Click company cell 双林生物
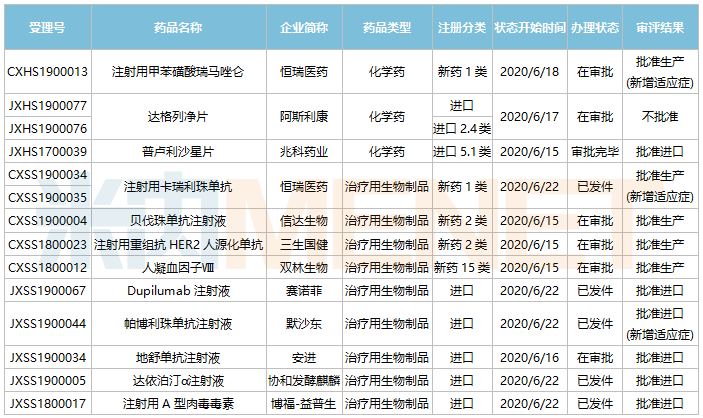This screenshot has width=703, height=418. [304, 268]
